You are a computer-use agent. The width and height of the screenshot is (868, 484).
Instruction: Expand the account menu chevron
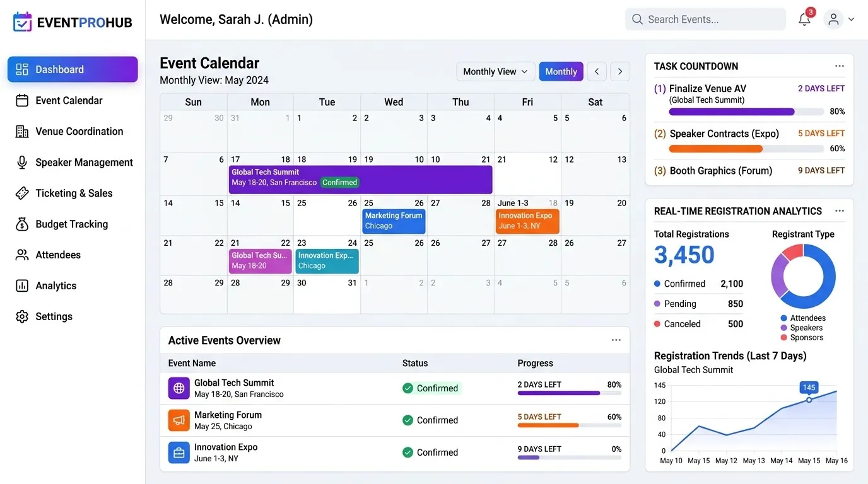click(851, 20)
